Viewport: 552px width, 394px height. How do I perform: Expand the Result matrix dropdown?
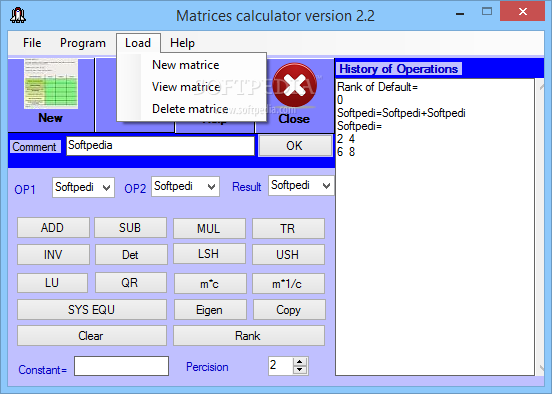pos(326,186)
